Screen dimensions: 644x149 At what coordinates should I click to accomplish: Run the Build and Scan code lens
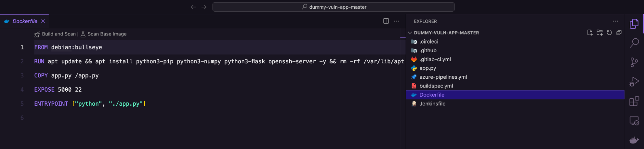pos(59,34)
